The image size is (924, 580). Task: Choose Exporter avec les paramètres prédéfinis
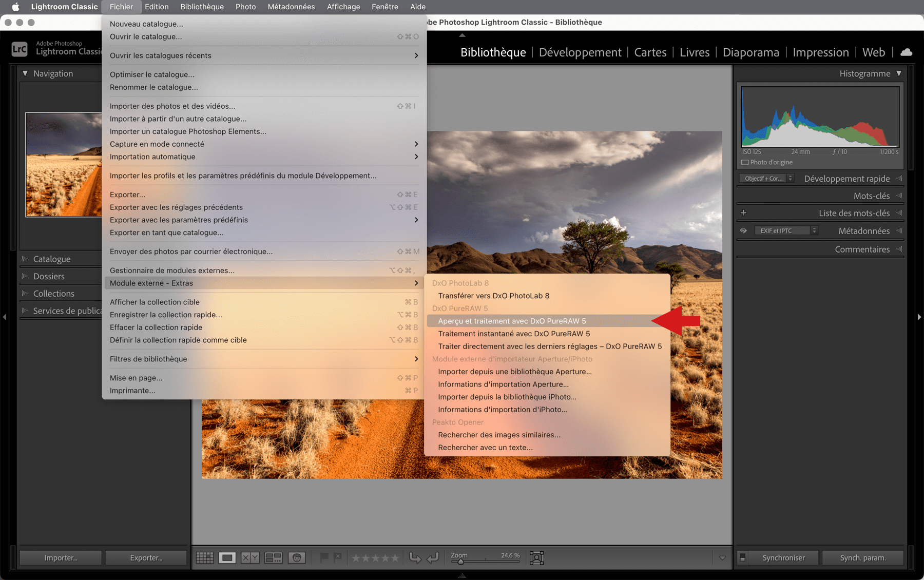264,220
